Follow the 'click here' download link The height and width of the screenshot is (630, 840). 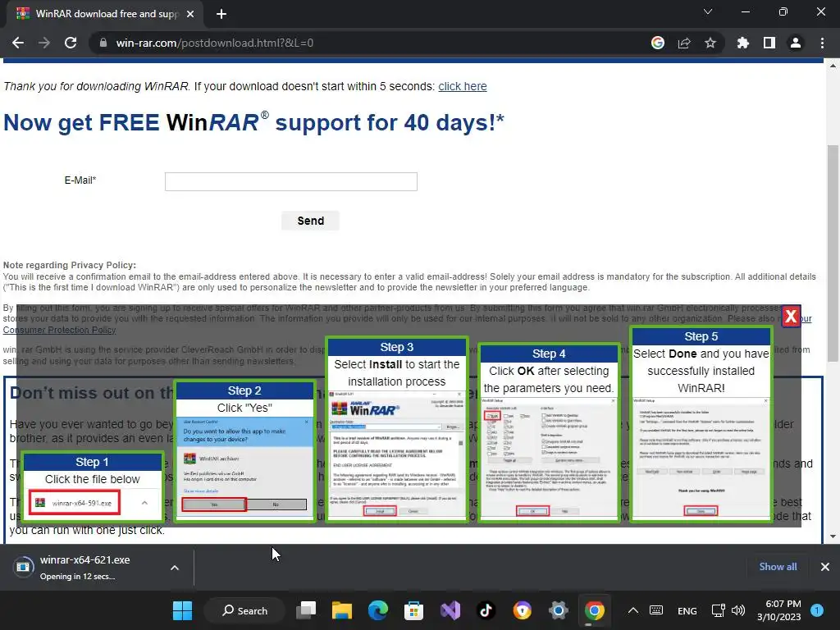(463, 86)
